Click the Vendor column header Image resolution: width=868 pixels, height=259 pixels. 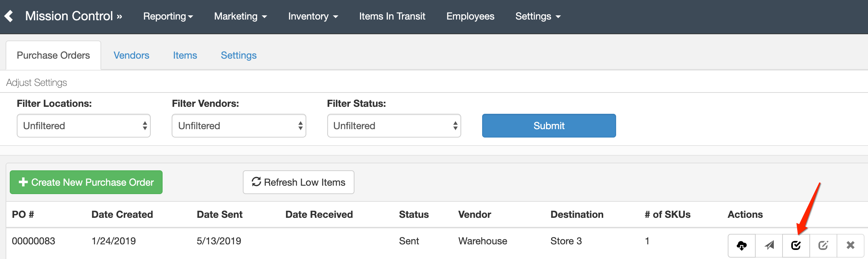475,214
